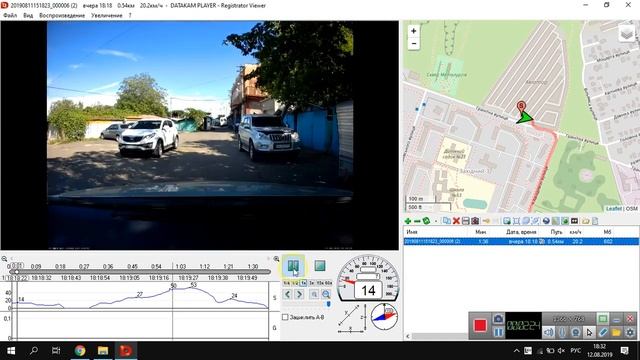This screenshot has width=640, height=360.
Task: Click the blue globe icon in toolbar
Action: click(x=546, y=221)
